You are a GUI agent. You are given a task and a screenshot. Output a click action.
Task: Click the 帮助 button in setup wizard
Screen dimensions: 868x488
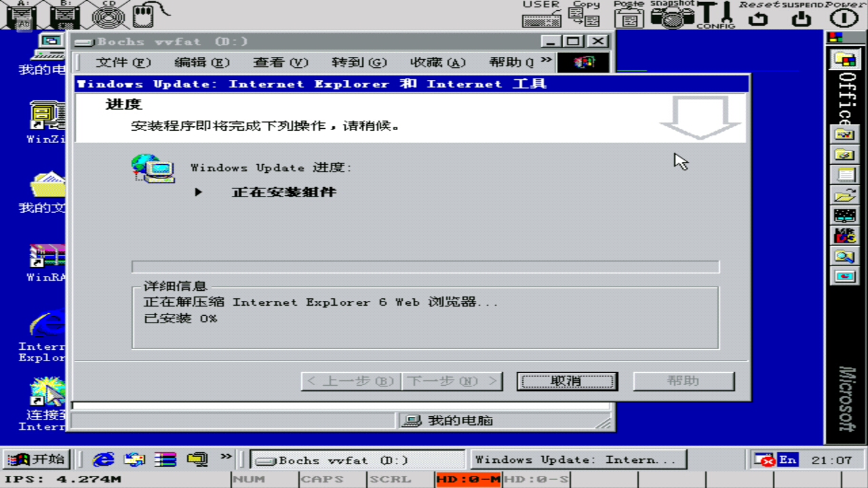click(x=684, y=381)
